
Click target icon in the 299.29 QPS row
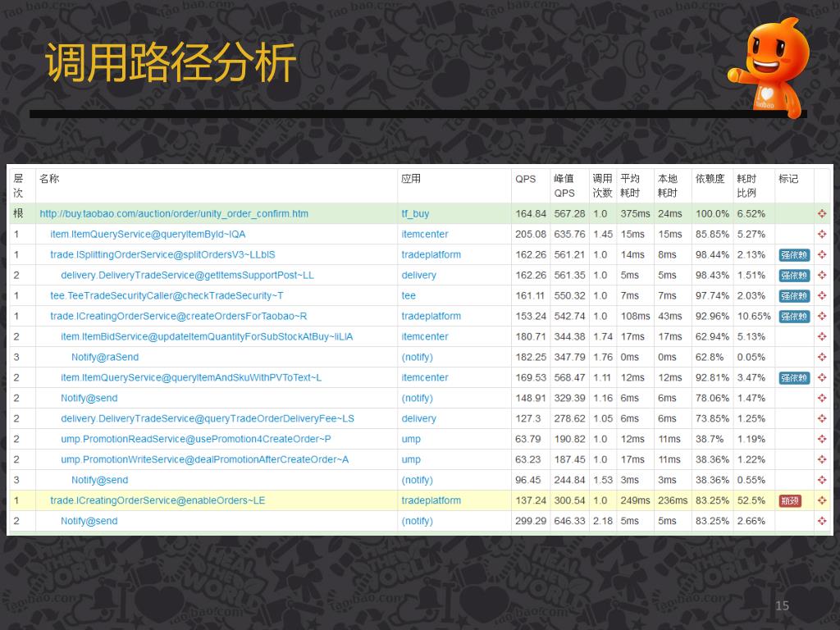(x=822, y=521)
